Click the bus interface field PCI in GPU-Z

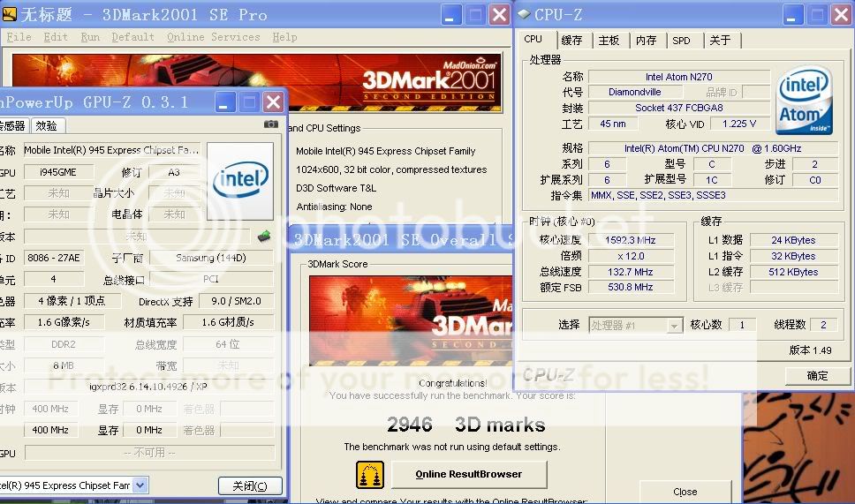(211, 279)
